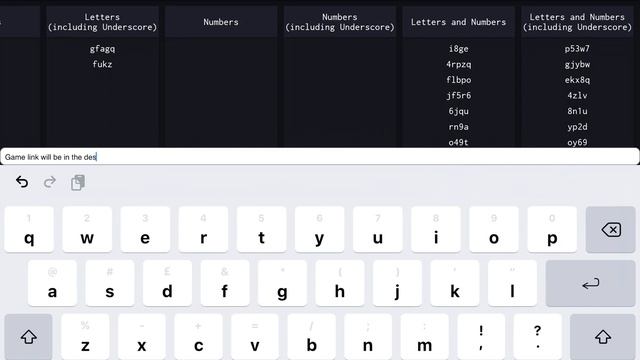The width and height of the screenshot is (640, 360).
Task: Tap the y key
Action: click(320, 230)
